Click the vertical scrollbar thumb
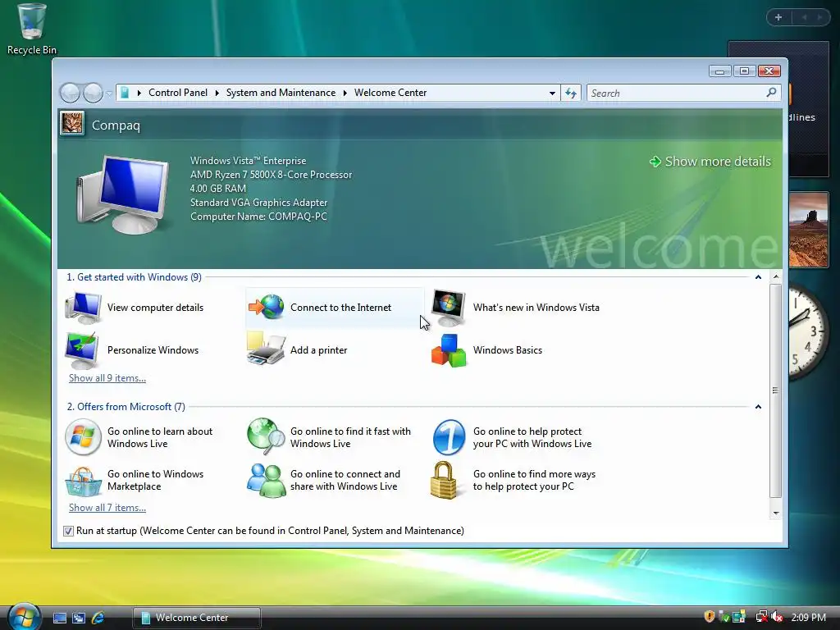 (775, 390)
